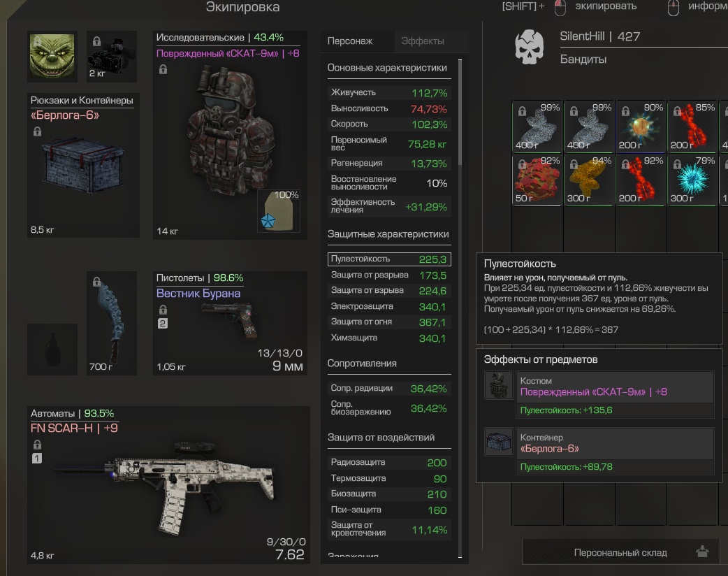Switch to the Эффекты tab
The height and width of the screenshot is (576, 728).
[x=423, y=41]
